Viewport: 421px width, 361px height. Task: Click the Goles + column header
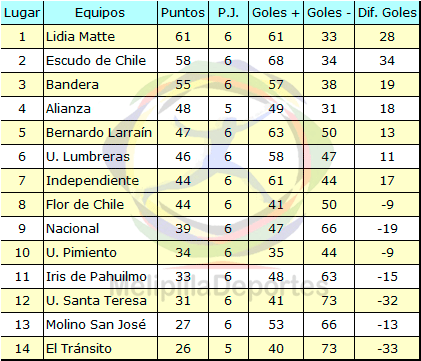tap(276, 13)
